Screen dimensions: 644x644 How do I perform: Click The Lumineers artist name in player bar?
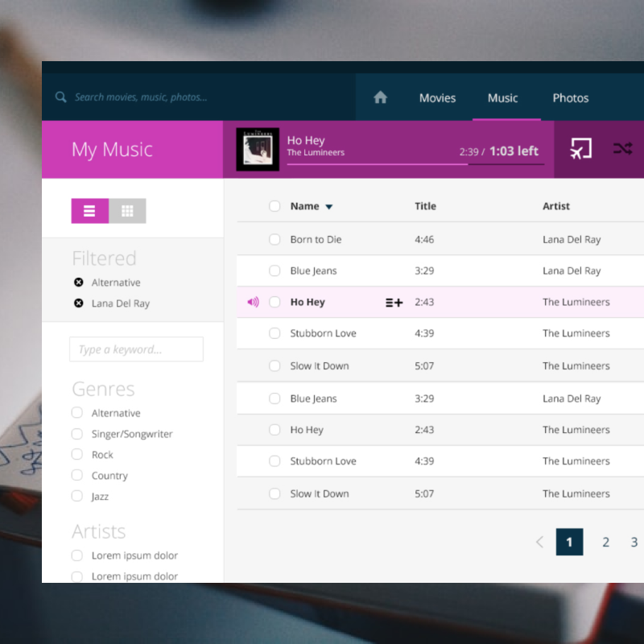316,153
